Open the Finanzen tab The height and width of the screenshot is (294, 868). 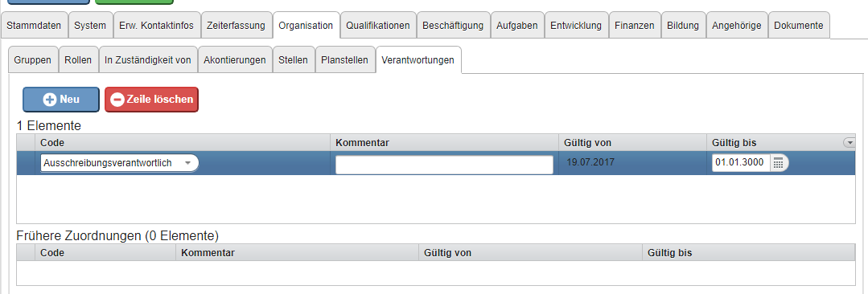(x=635, y=26)
